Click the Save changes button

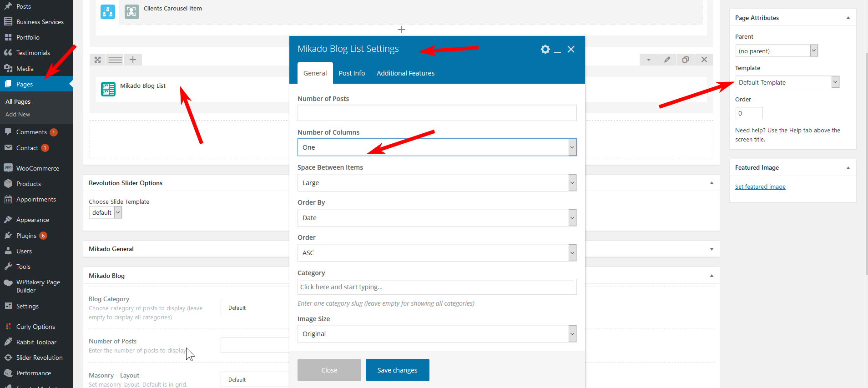[x=397, y=370]
